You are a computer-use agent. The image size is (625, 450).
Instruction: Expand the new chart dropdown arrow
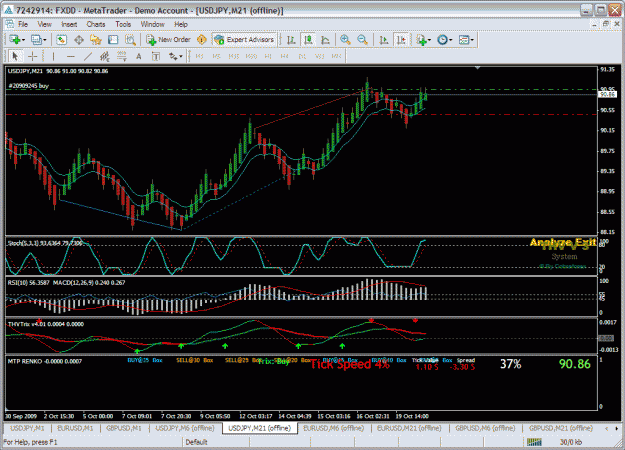point(24,39)
